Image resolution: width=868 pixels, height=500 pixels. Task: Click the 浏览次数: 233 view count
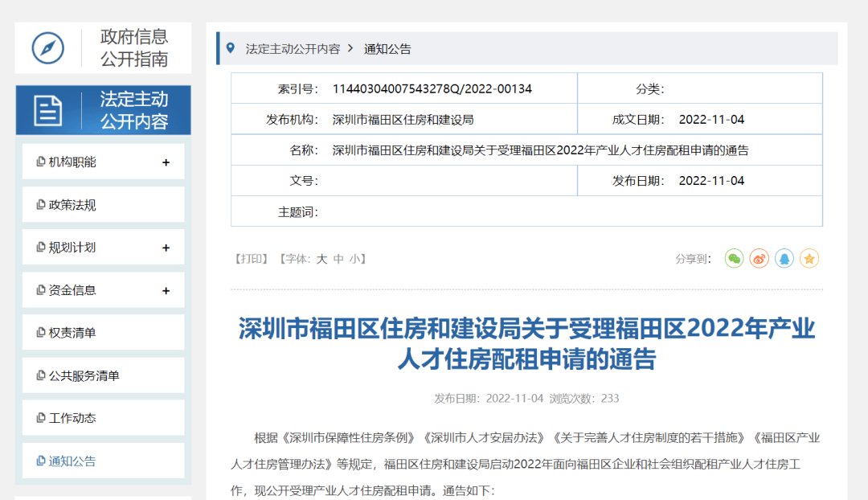pos(584,398)
